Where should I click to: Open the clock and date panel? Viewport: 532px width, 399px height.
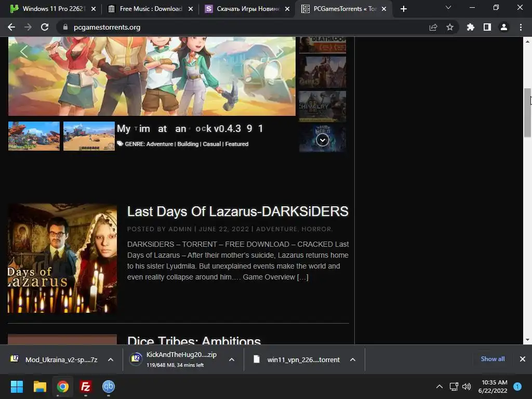[493, 387]
